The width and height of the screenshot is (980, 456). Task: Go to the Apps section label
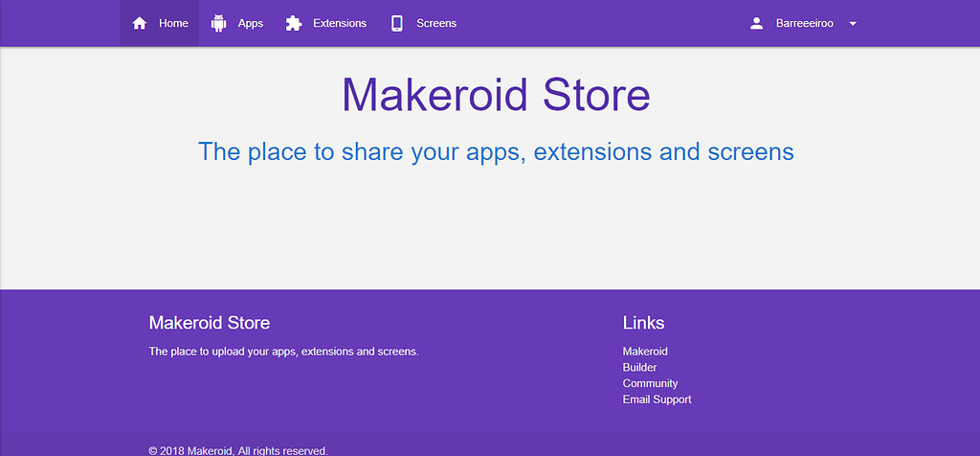point(251,24)
